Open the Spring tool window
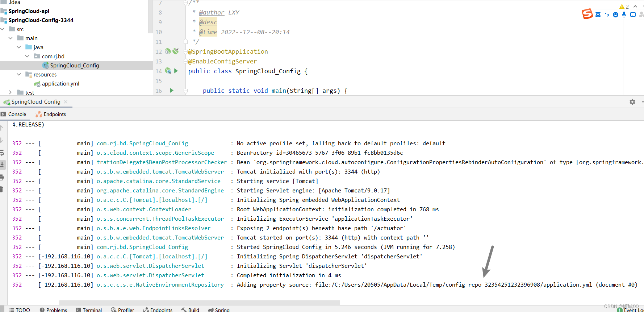644x312 pixels. [x=219, y=310]
